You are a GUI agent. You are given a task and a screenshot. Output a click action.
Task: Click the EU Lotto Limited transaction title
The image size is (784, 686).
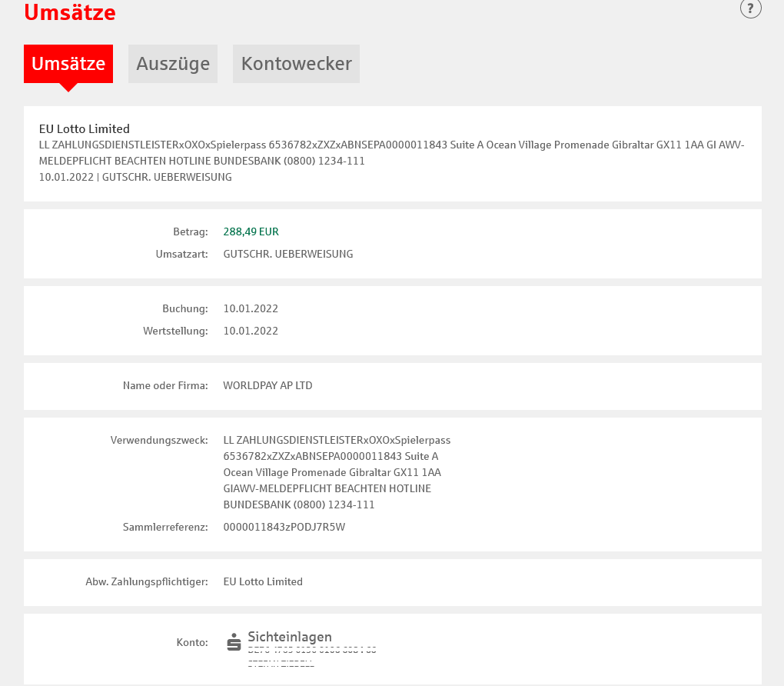(x=85, y=129)
